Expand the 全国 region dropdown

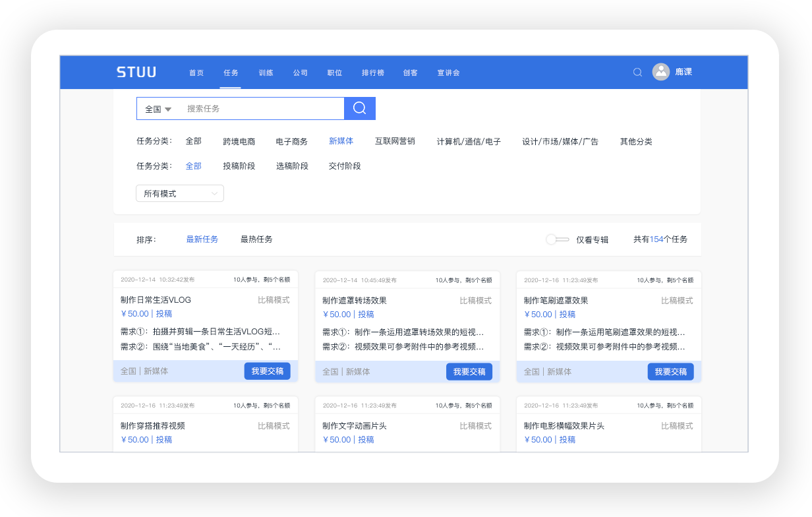[158, 109]
